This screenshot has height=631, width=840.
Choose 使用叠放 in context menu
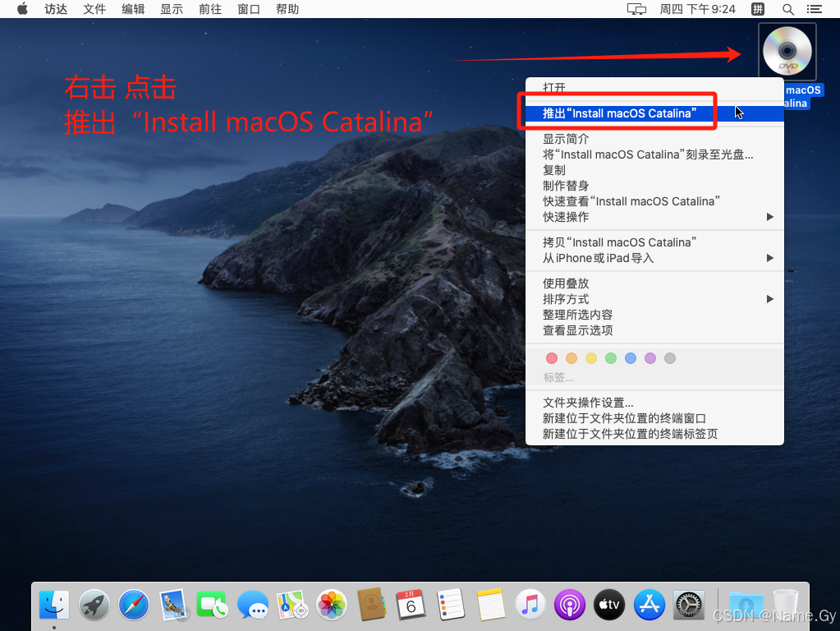coord(654,283)
